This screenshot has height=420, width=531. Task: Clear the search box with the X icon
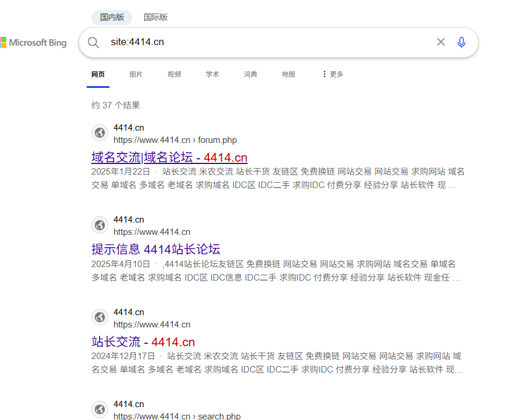(x=440, y=42)
